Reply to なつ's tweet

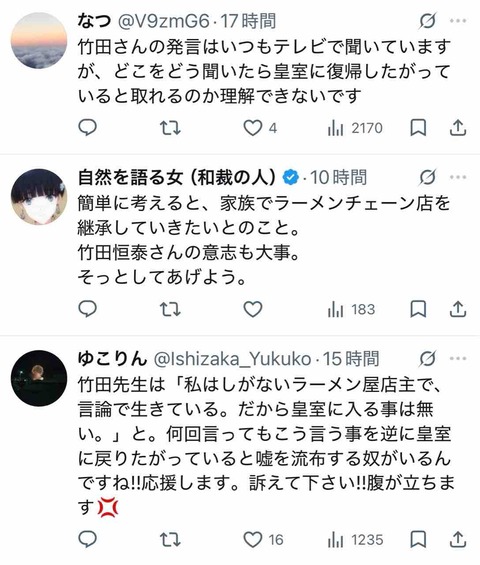pos(88,128)
